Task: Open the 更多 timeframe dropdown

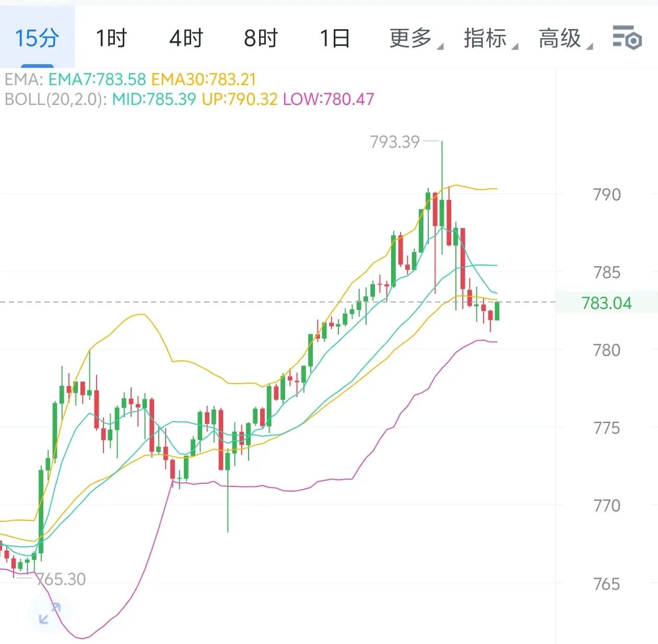Action: 416,38
